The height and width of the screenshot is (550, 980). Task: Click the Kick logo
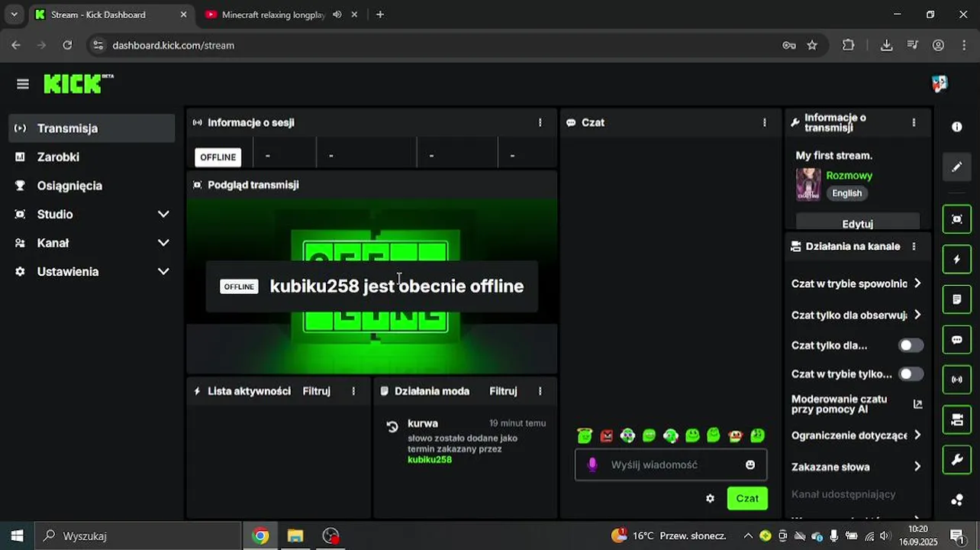78,83
